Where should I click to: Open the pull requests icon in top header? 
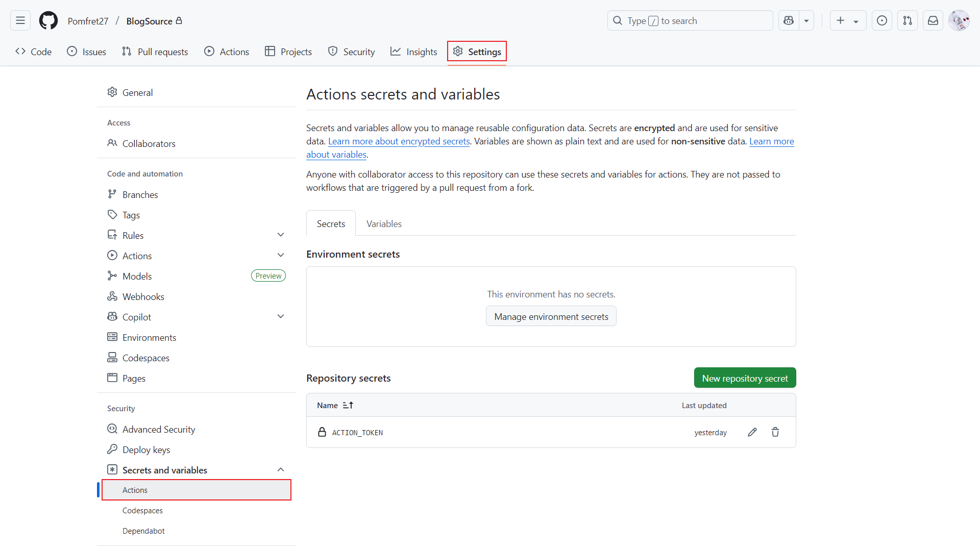pyautogui.click(x=908, y=21)
